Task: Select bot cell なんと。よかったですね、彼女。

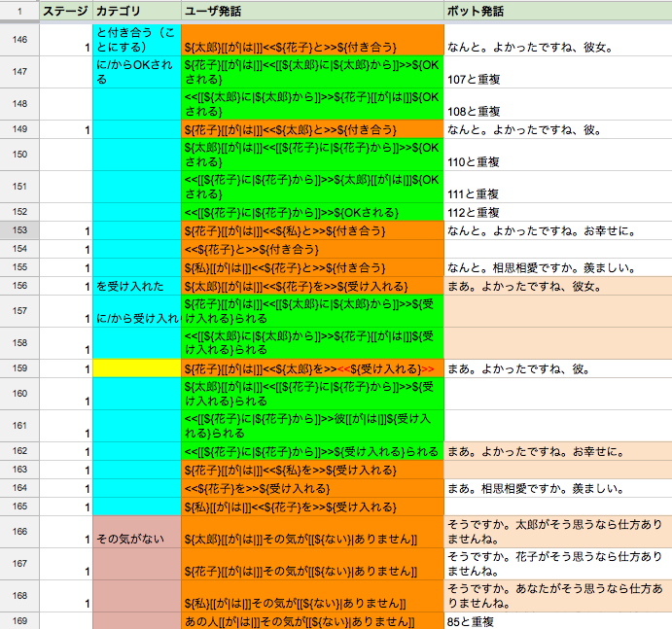Action: (558, 40)
